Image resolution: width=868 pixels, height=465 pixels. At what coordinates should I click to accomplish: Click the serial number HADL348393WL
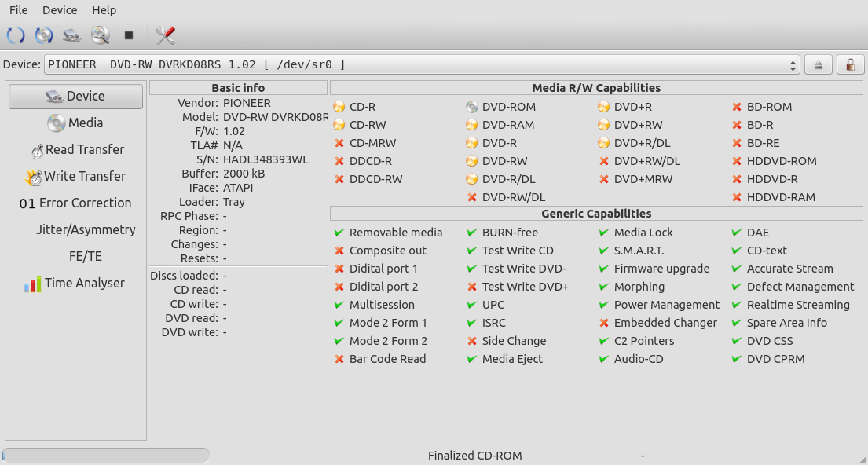tap(266, 160)
